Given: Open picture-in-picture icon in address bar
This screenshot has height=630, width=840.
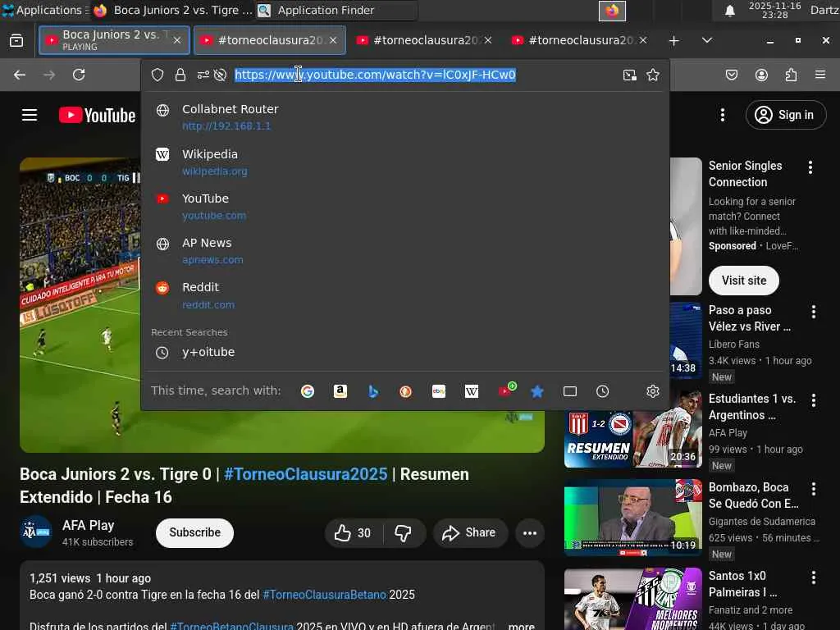Looking at the screenshot, I should coord(630,75).
